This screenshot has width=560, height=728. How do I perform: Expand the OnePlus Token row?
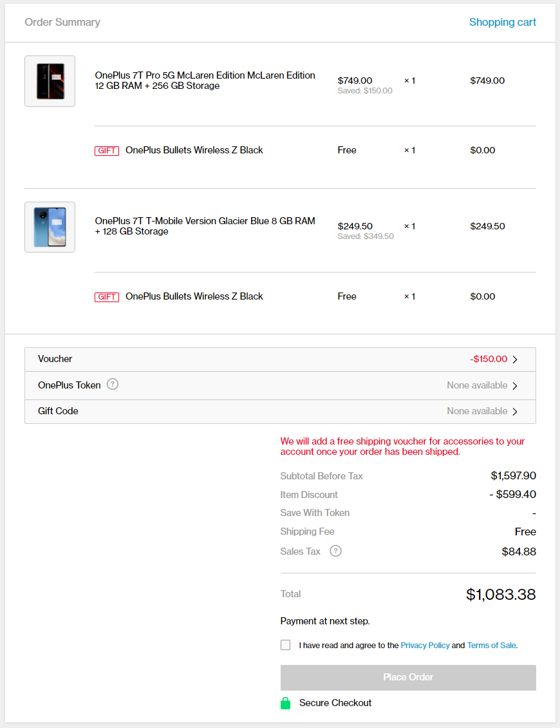point(280,385)
